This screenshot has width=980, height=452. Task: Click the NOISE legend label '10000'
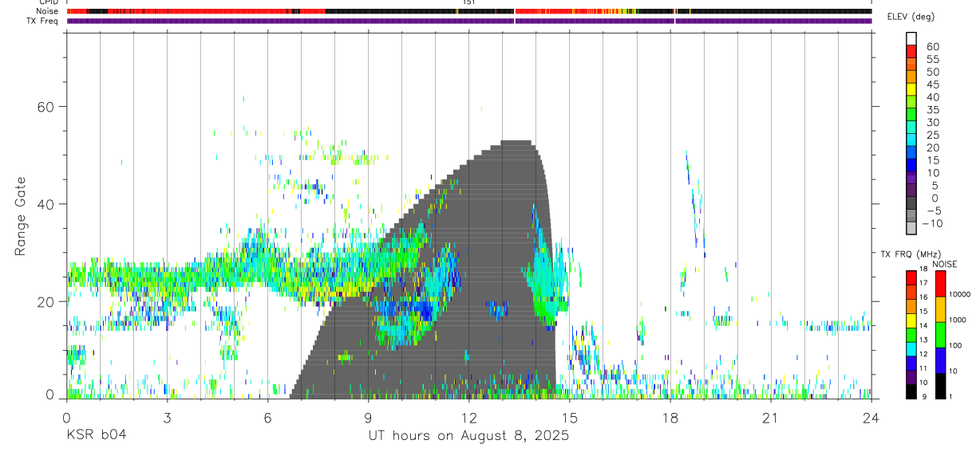[x=959, y=295]
